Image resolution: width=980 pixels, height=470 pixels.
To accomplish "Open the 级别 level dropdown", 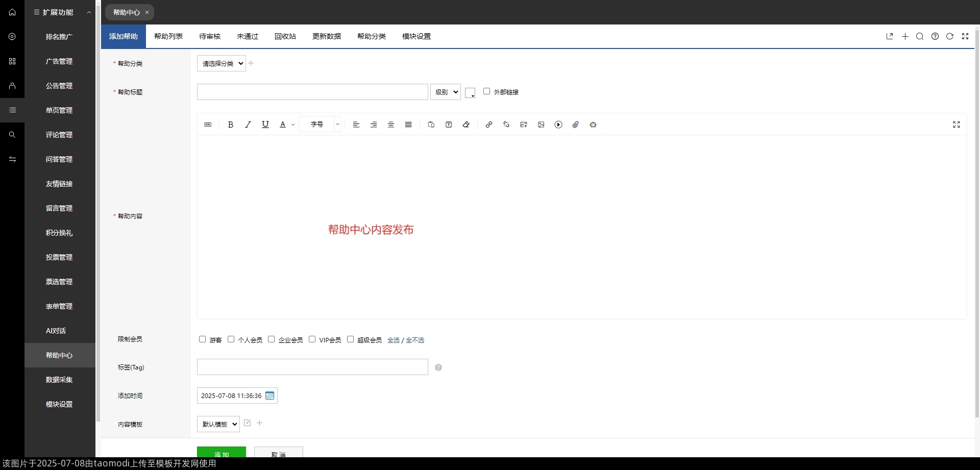I will [445, 92].
